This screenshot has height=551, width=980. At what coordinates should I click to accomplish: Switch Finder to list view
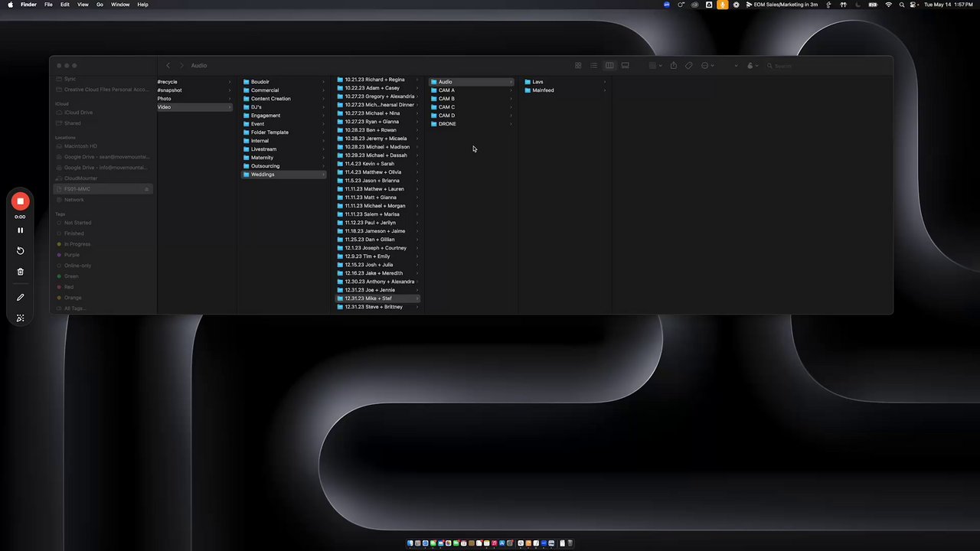tap(593, 66)
